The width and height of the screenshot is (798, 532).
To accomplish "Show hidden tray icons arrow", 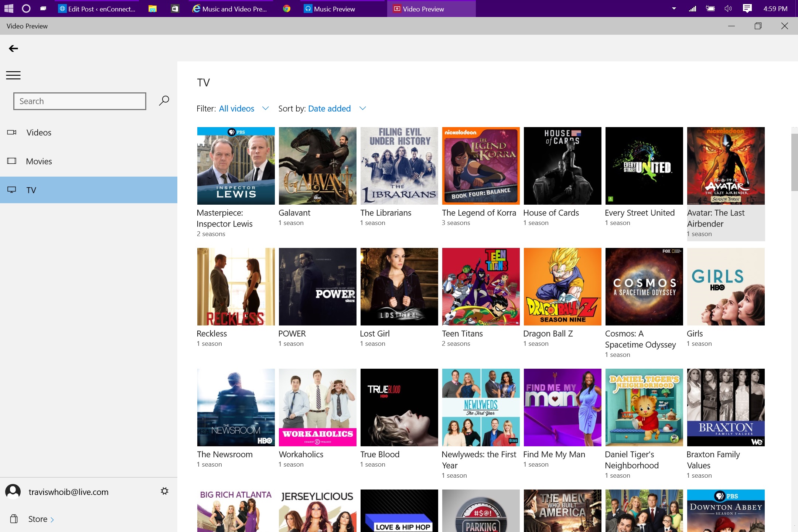I will (x=674, y=8).
